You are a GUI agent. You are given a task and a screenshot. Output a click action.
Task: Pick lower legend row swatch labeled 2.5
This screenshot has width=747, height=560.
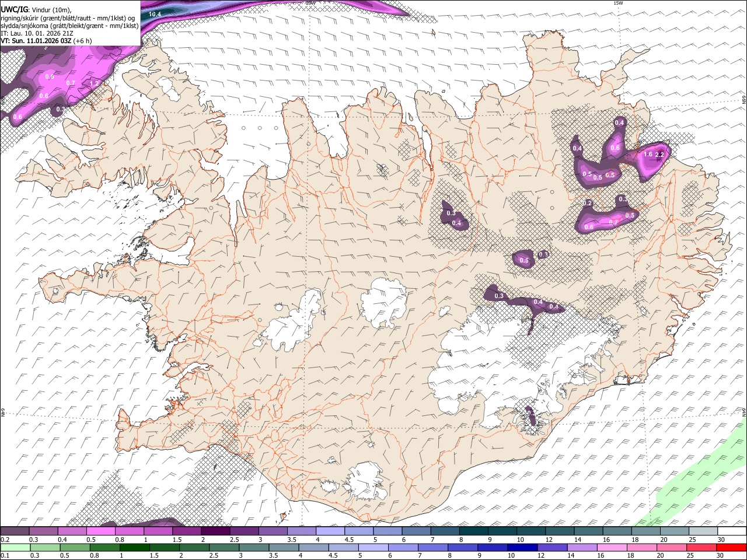224,547
